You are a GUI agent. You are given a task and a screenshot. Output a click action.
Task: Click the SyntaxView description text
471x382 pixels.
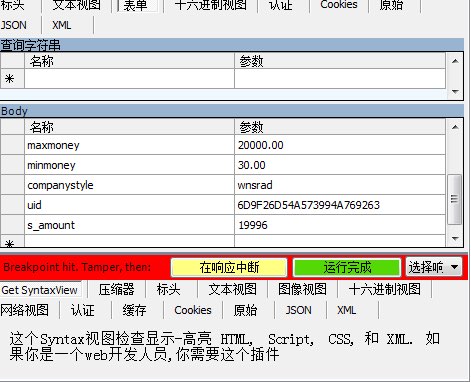click(225, 346)
